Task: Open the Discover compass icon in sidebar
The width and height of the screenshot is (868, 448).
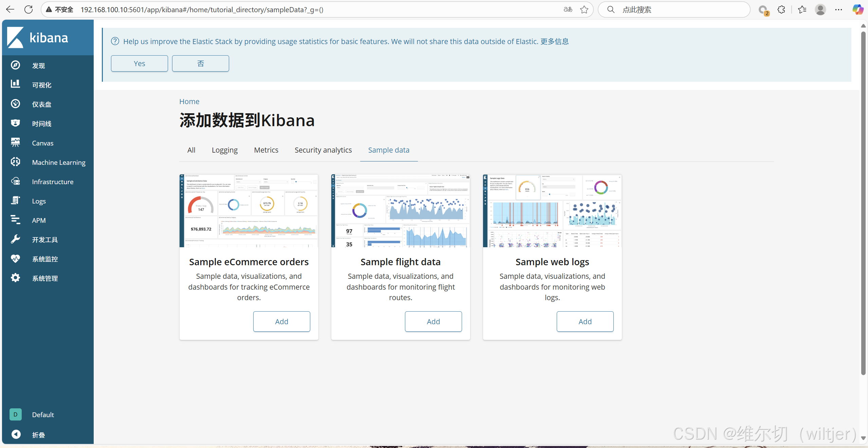Action: coord(15,65)
